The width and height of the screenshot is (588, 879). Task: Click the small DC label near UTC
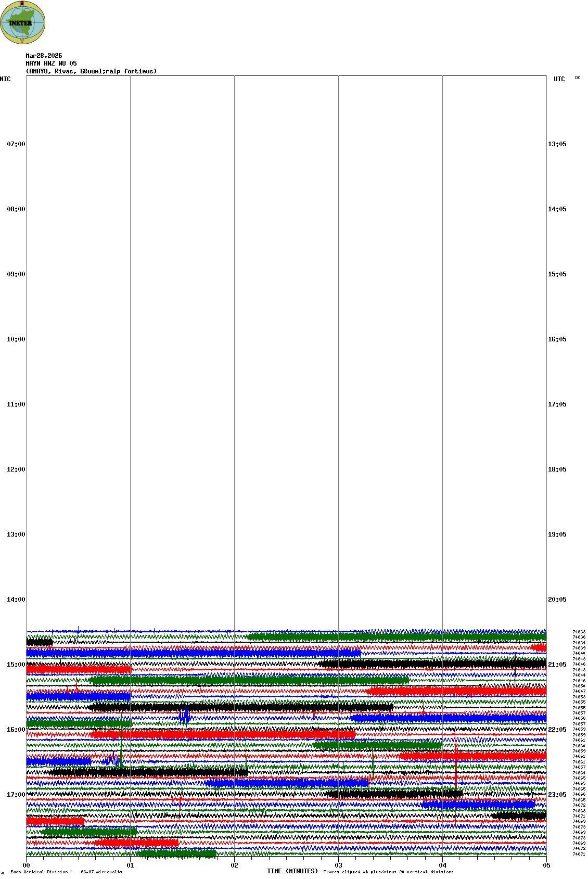click(x=578, y=78)
